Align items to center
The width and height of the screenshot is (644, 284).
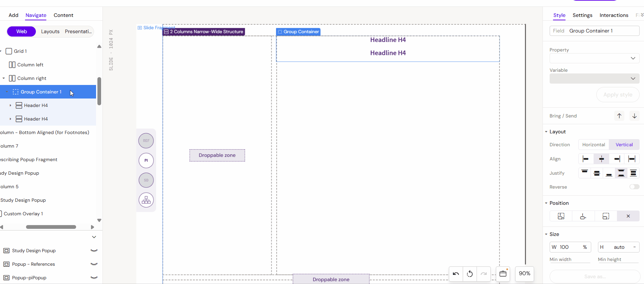pyautogui.click(x=601, y=159)
